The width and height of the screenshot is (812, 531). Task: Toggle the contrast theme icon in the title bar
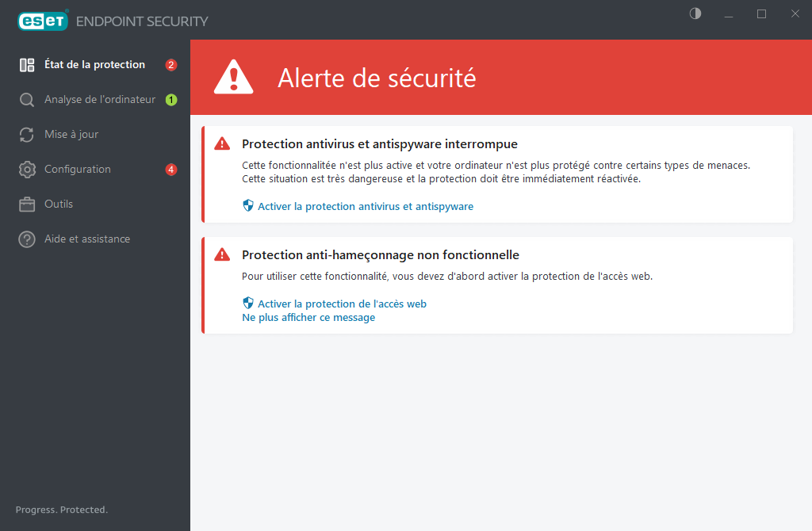(694, 13)
